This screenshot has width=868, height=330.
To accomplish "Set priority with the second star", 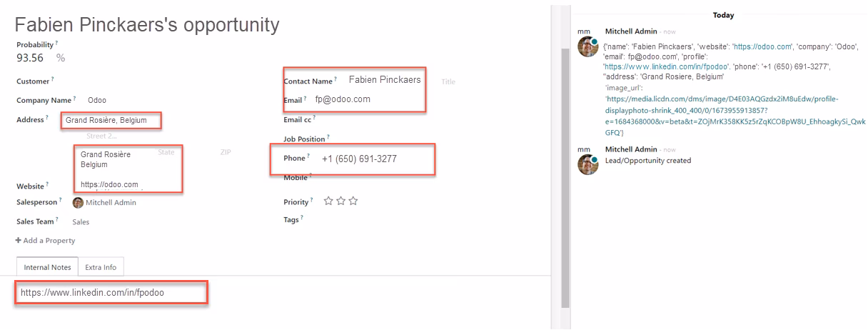I will [340, 201].
